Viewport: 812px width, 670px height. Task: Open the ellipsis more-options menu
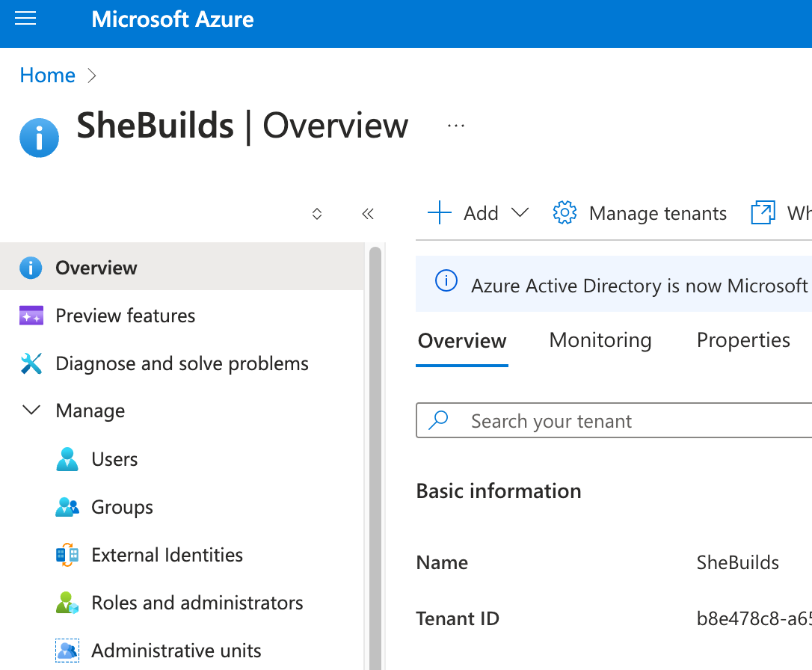point(455,126)
